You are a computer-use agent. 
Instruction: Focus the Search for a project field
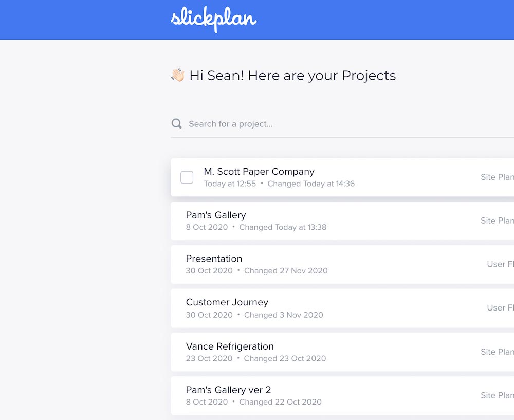coord(342,124)
